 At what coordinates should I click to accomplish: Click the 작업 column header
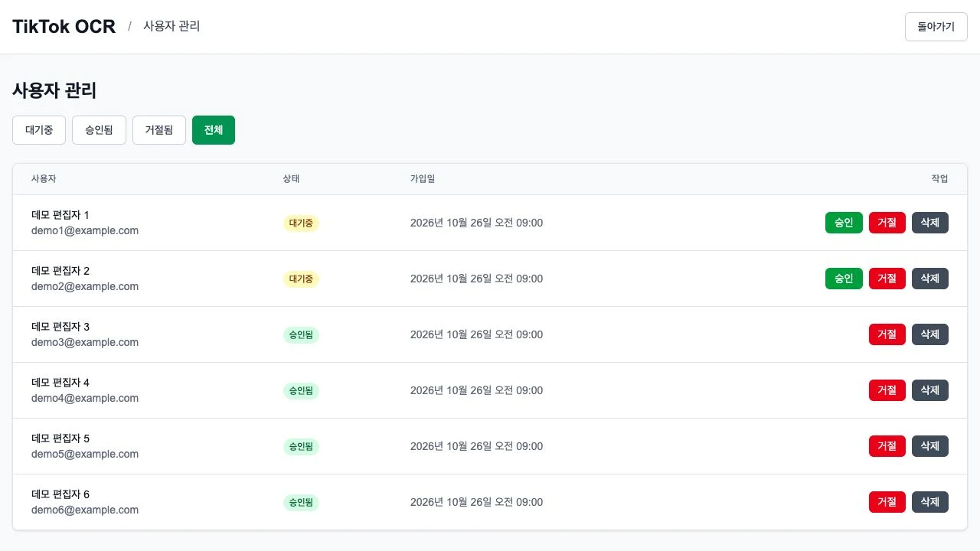click(939, 178)
